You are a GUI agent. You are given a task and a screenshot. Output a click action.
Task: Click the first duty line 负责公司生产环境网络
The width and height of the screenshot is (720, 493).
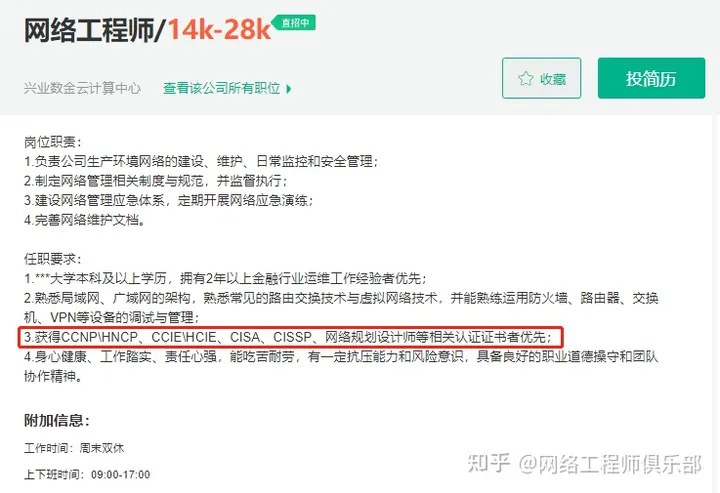pyautogui.click(x=201, y=162)
